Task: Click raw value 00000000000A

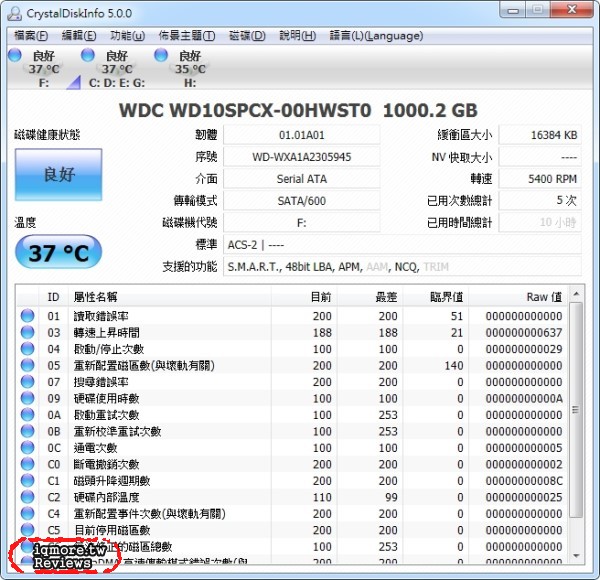Action: click(524, 398)
